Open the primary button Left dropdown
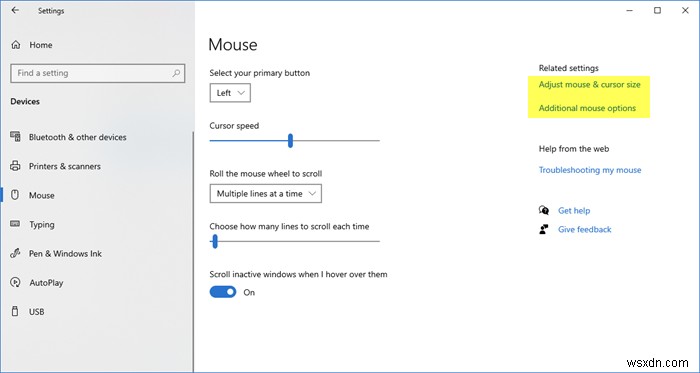The image size is (700, 373). coord(230,93)
